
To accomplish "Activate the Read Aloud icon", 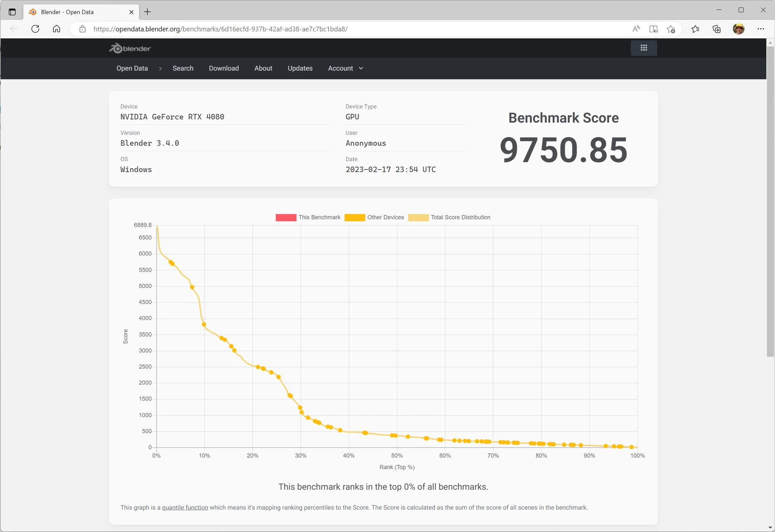I will click(636, 29).
